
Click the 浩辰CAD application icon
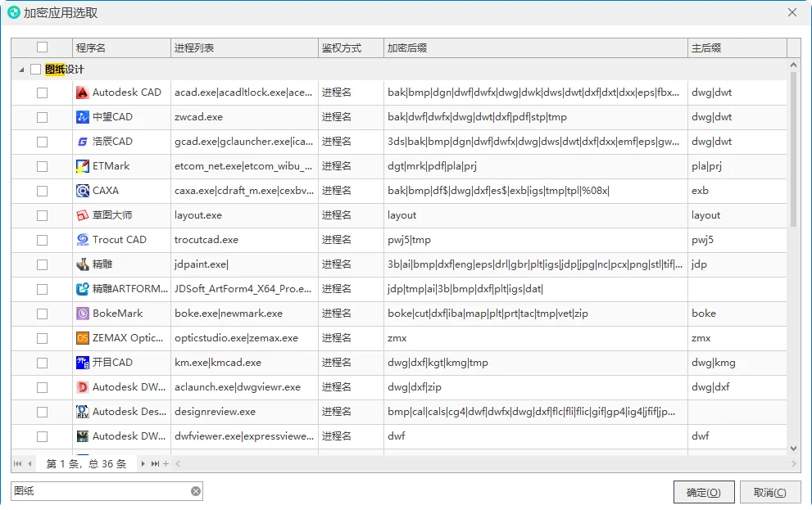pyautogui.click(x=82, y=142)
